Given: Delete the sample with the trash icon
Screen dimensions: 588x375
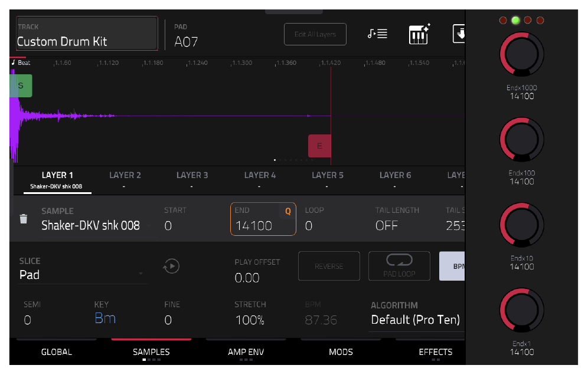Looking at the screenshot, I should tap(23, 219).
